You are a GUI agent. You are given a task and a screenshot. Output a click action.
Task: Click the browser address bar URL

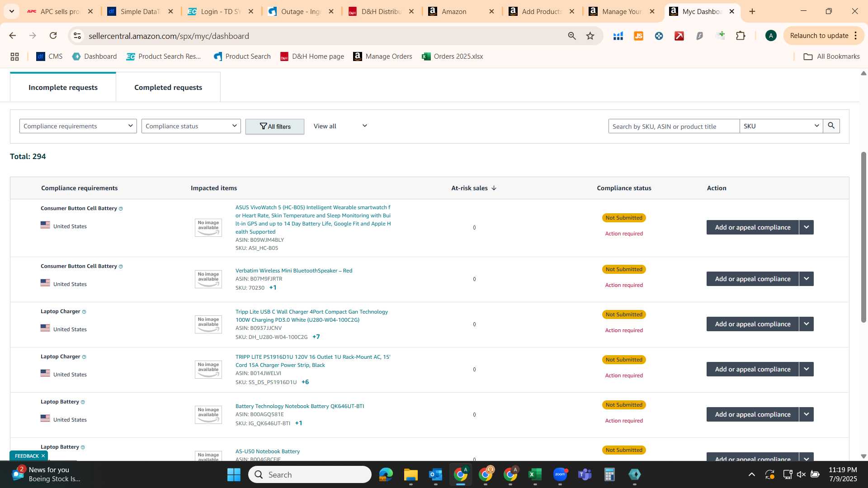click(169, 36)
